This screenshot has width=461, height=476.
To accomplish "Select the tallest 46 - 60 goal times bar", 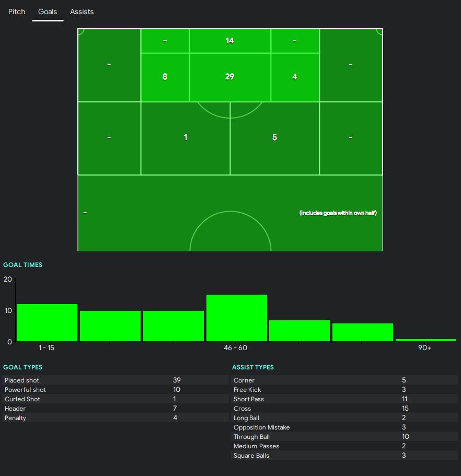I will [236, 318].
